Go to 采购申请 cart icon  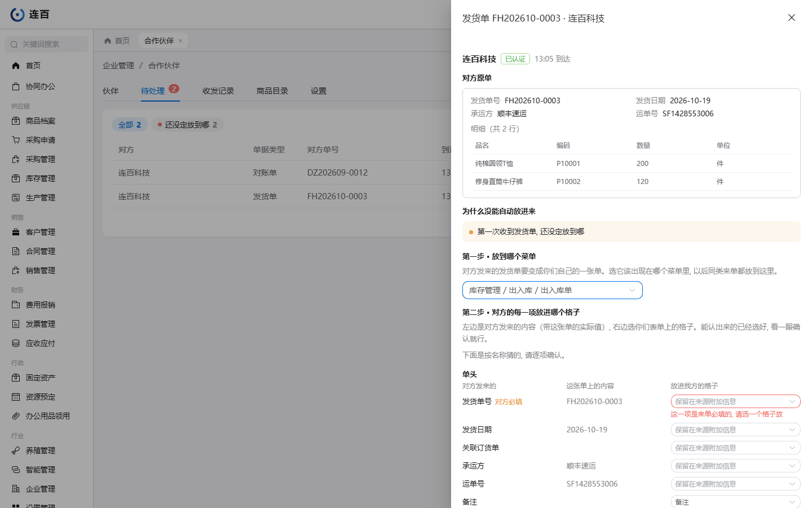point(16,140)
